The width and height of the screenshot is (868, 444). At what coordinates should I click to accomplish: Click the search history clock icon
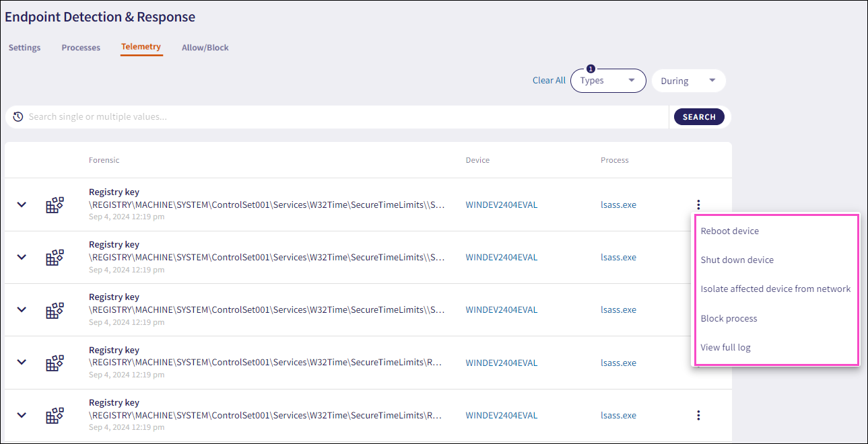point(18,116)
